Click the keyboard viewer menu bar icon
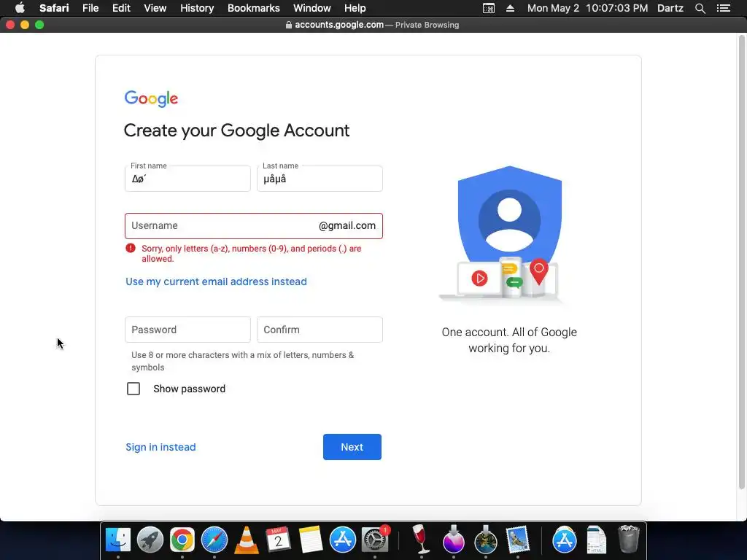The height and width of the screenshot is (560, 747). click(x=488, y=8)
